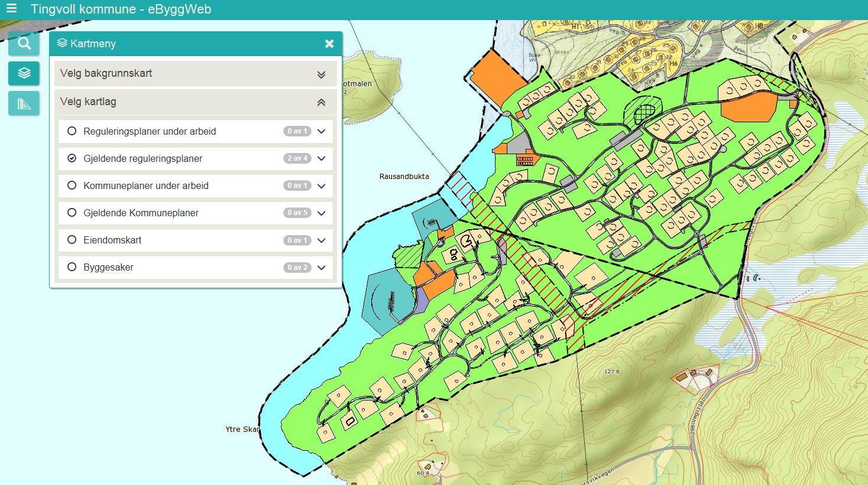This screenshot has height=485, width=868.
Task: Click the layers icon in Kartmeny header
Action: coord(62,44)
